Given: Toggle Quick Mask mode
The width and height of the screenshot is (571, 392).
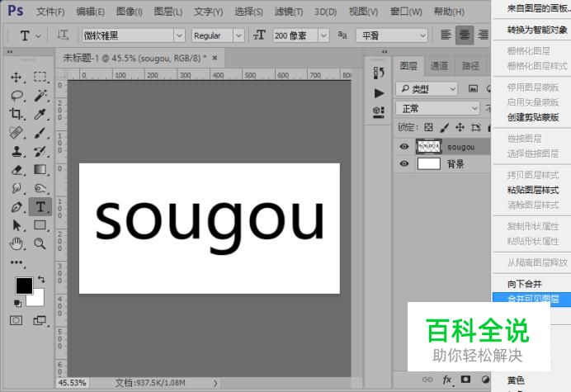Looking at the screenshot, I should point(16,320).
